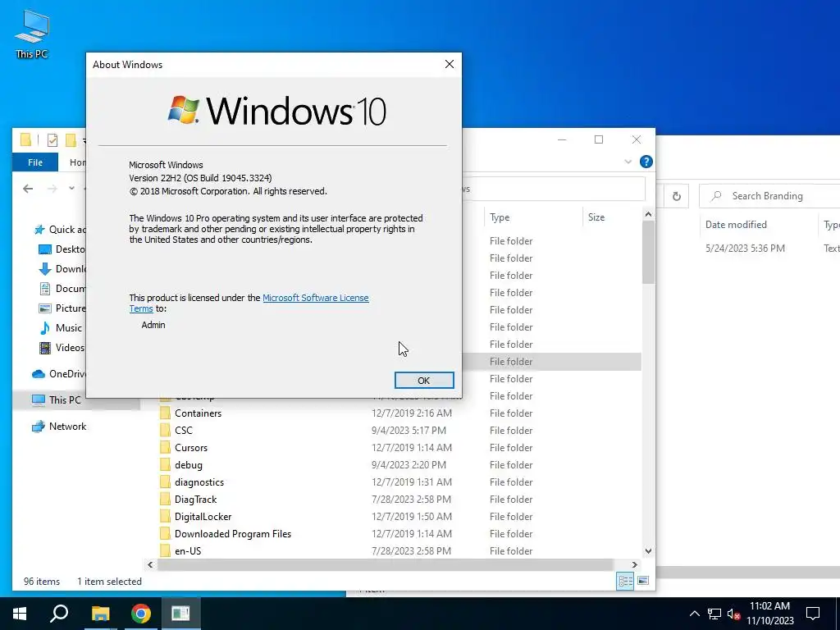Screen dimensions: 840x630
Task: Select the Cursors folder
Action: coord(190,447)
